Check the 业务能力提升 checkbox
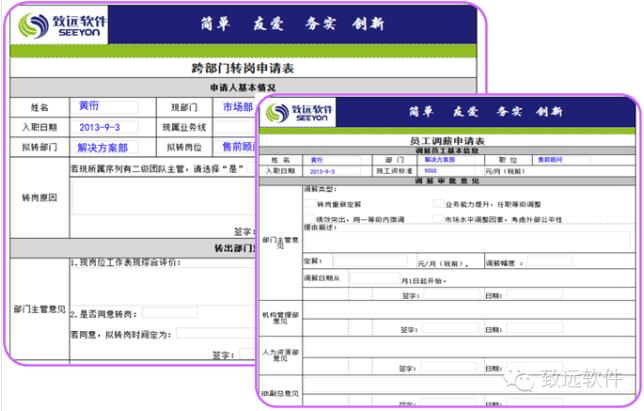 (x=439, y=204)
